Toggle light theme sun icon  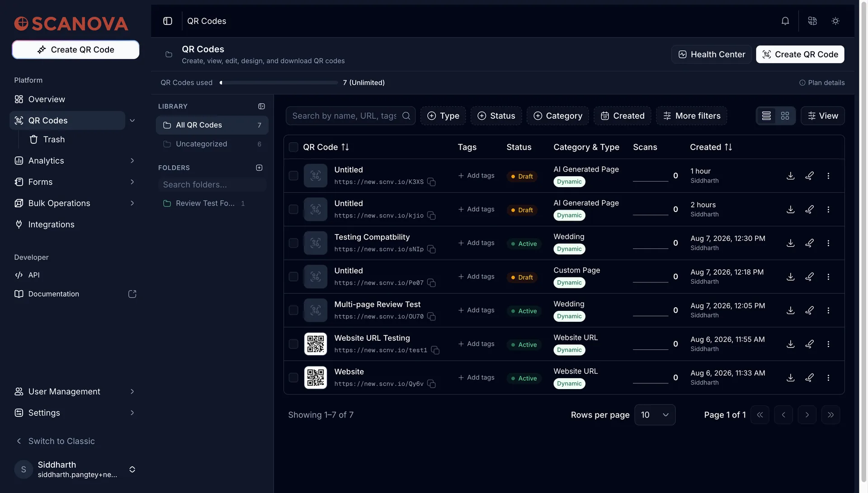click(835, 21)
